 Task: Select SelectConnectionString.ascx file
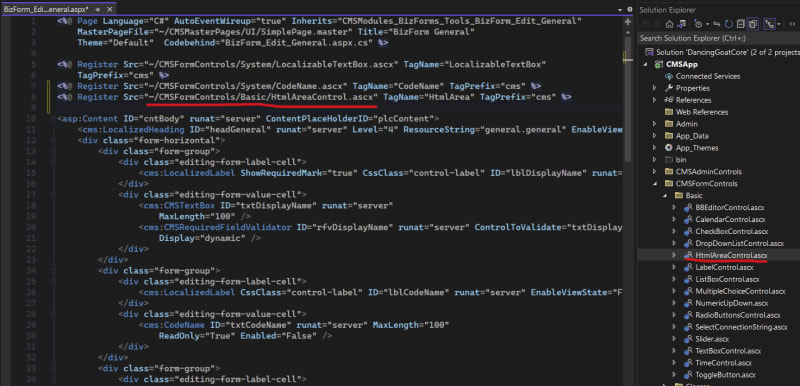tap(741, 327)
